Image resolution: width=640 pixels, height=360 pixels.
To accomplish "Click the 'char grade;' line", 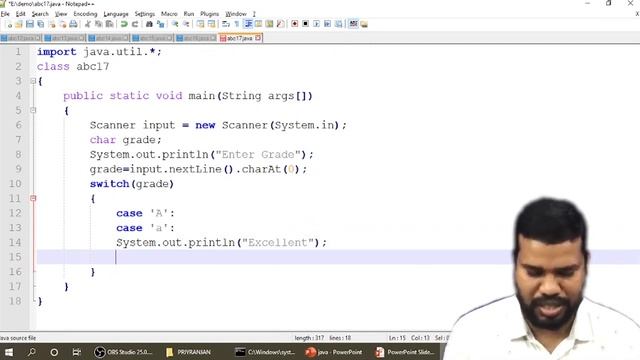I will 126,140.
